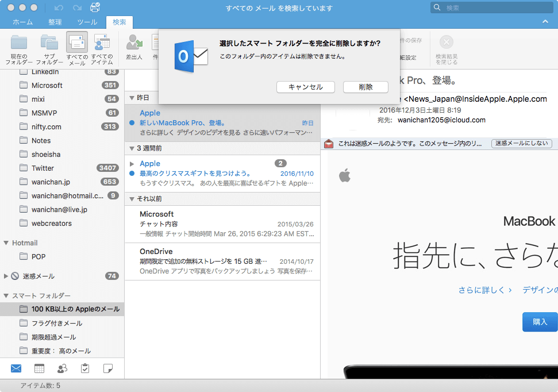Image resolution: width=558 pixels, height=392 pixels.
Task: Open the POP folder under Hotmail
Action: [62, 257]
